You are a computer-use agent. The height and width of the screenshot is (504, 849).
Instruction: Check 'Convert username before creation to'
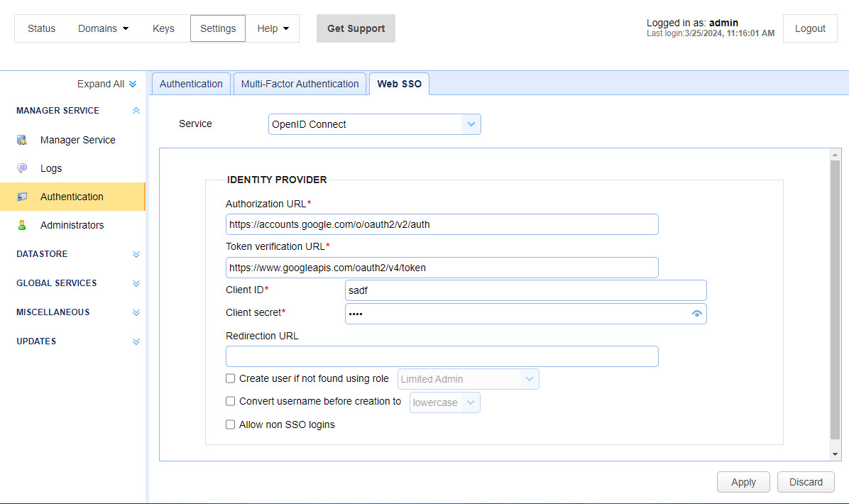click(230, 401)
